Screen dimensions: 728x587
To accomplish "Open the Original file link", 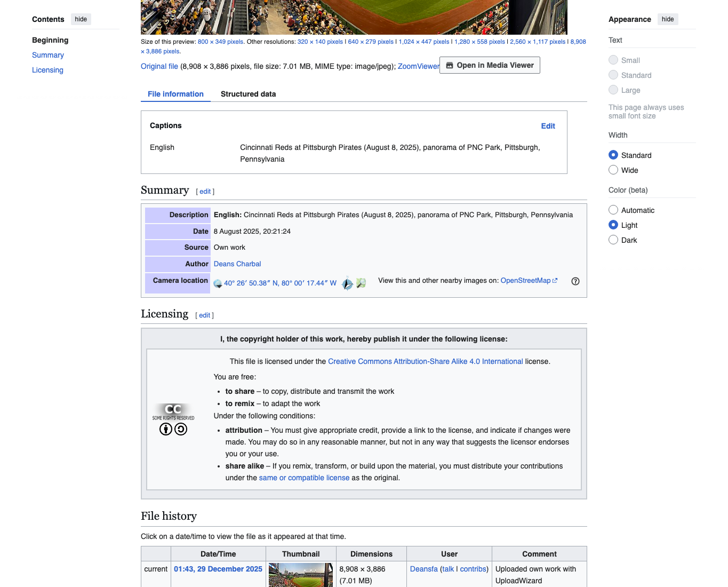I will pos(159,66).
